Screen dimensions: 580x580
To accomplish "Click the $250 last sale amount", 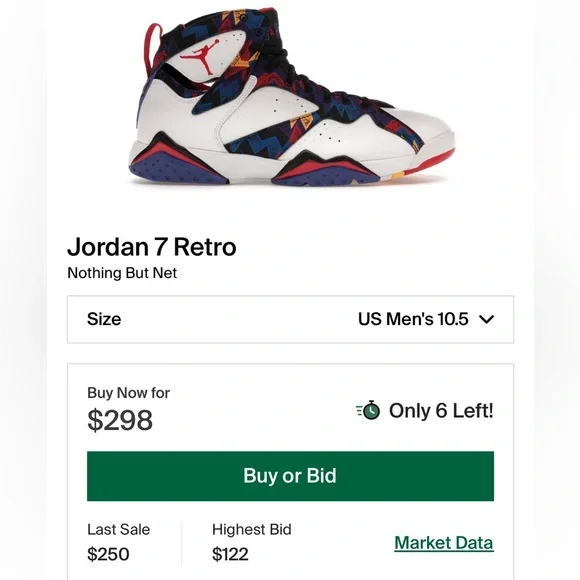I will click(108, 554).
